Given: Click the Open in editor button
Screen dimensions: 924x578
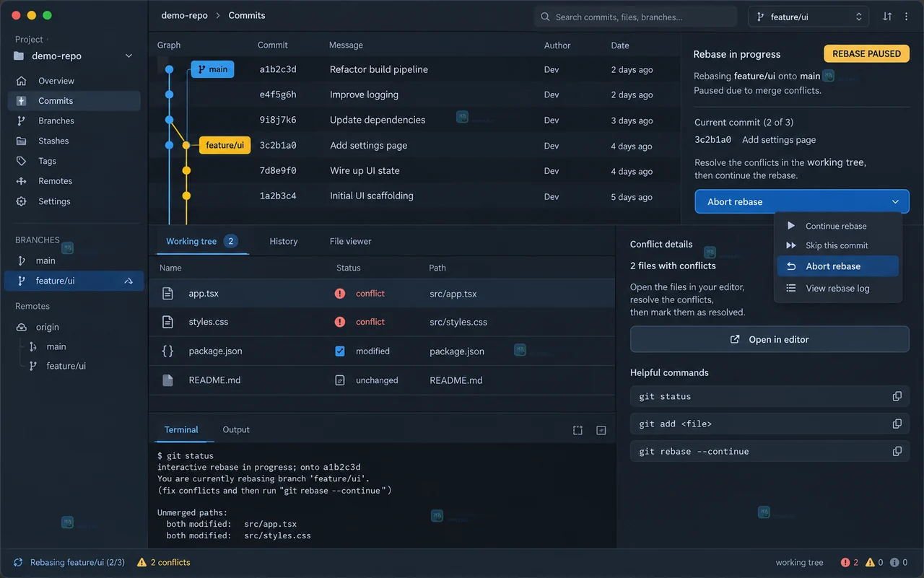Looking at the screenshot, I should coord(770,339).
